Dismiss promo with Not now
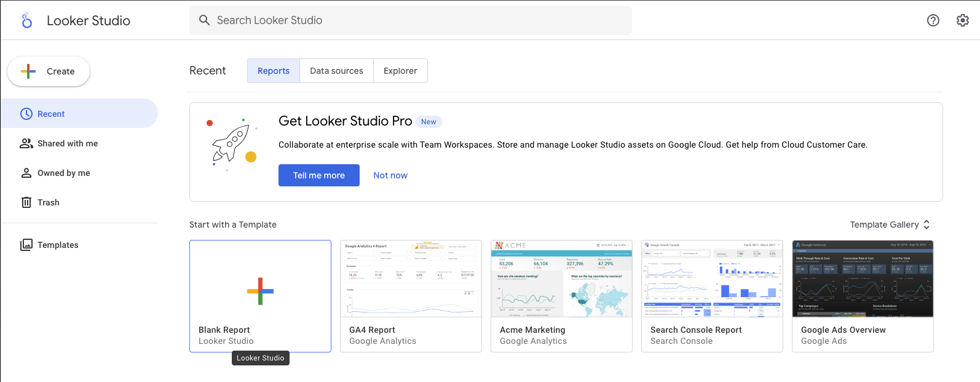This screenshot has height=382, width=980. 390,175
